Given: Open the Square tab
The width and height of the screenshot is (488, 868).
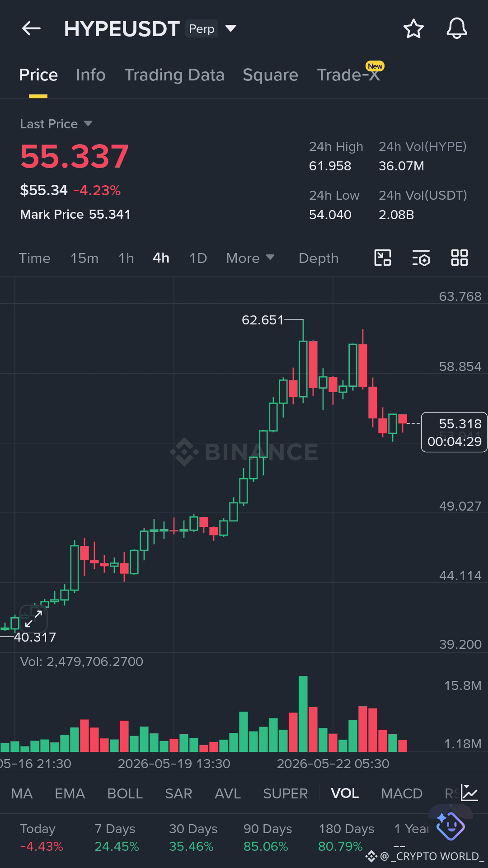Looking at the screenshot, I should pos(270,75).
